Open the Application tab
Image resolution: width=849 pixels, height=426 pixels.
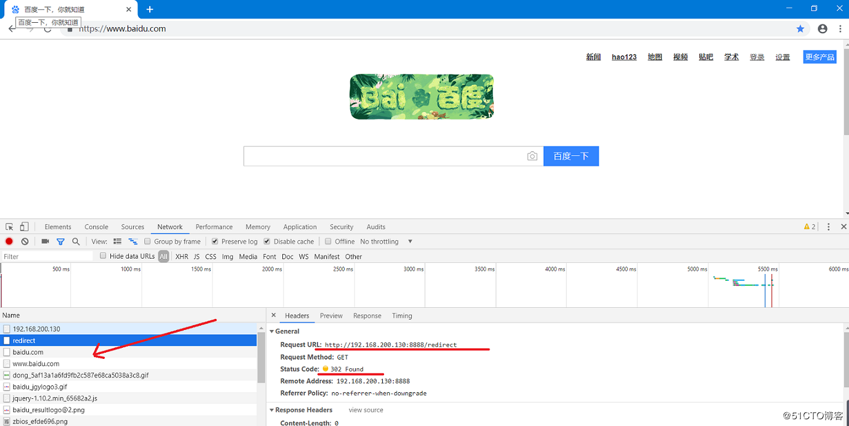(300, 227)
